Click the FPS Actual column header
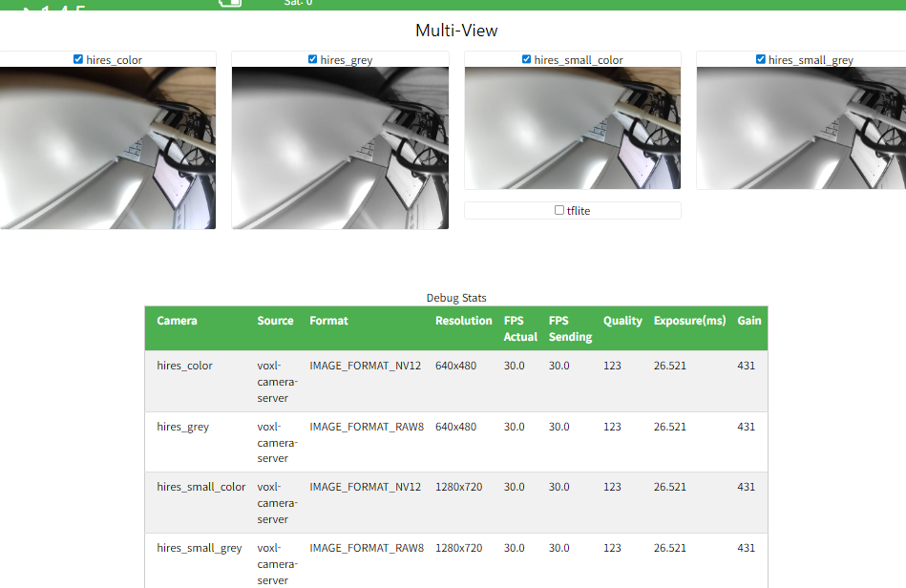The image size is (906, 588). pos(520,328)
